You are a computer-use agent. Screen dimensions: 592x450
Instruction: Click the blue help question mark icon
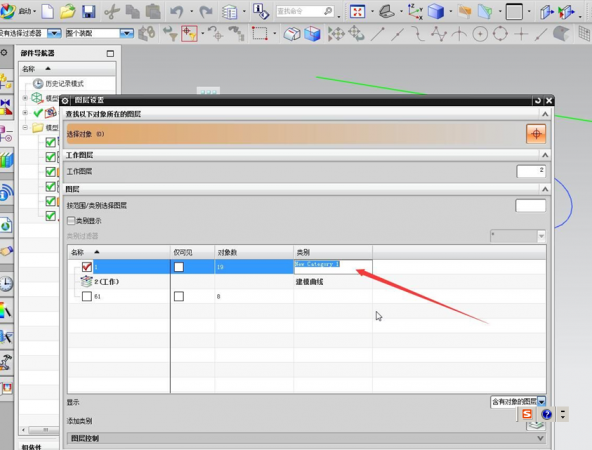pyautogui.click(x=546, y=415)
